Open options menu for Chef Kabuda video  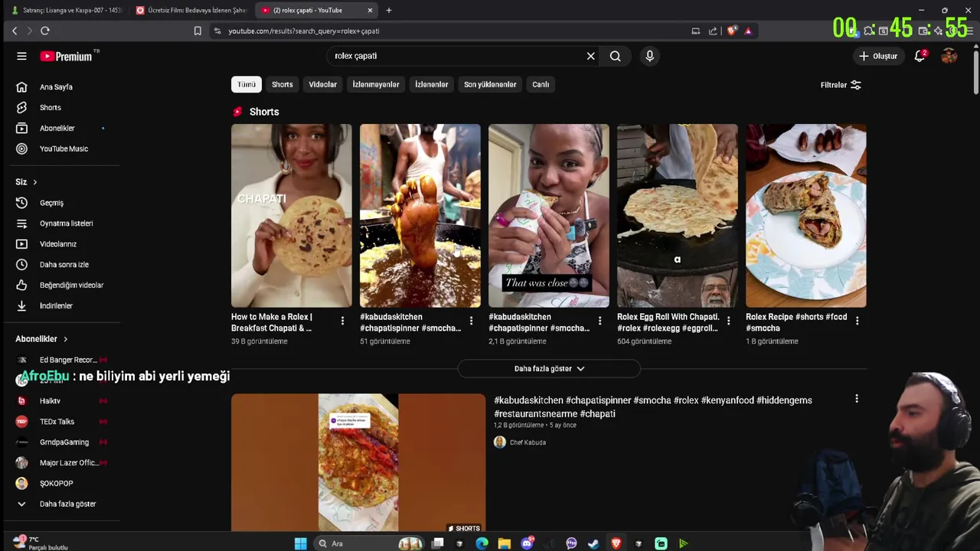(x=857, y=399)
